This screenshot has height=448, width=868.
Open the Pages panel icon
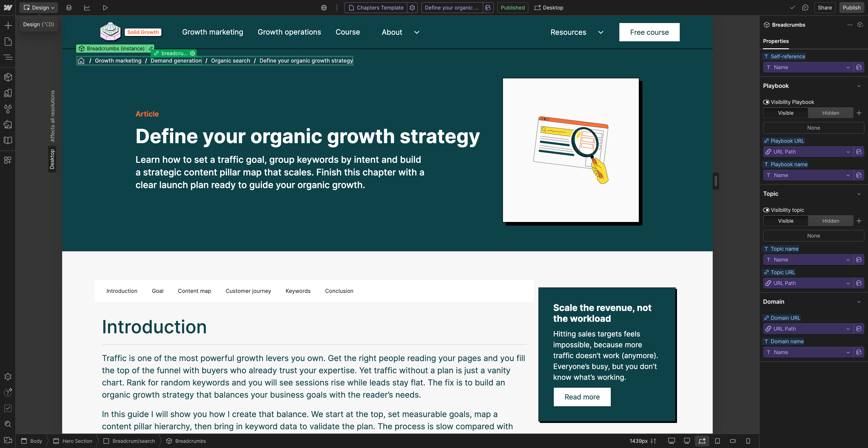tap(8, 41)
